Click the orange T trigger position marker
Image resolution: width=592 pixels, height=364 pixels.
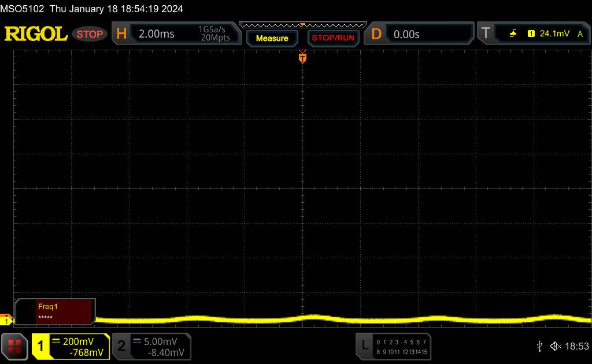302,58
